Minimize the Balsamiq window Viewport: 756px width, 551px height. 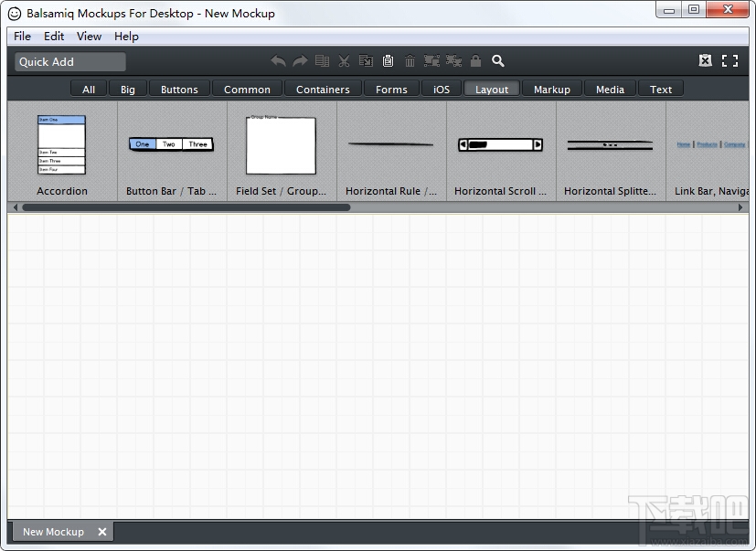pyautogui.click(x=669, y=10)
